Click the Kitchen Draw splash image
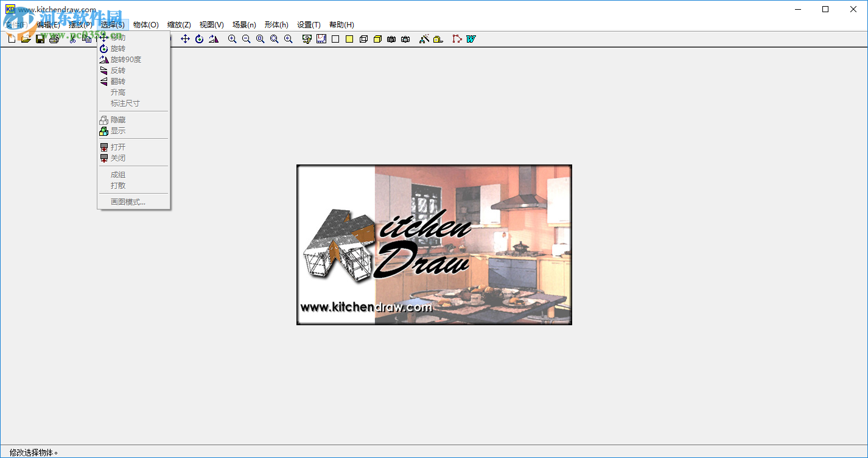 (434, 245)
